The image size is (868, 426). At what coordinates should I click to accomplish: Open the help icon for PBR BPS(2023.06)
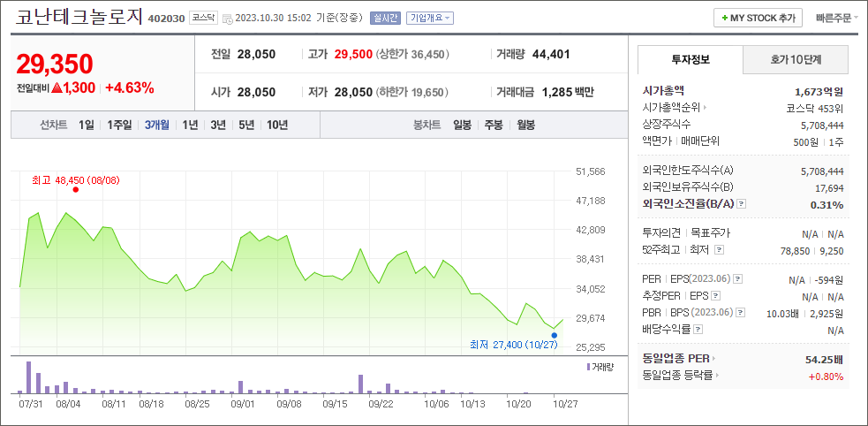(741, 313)
